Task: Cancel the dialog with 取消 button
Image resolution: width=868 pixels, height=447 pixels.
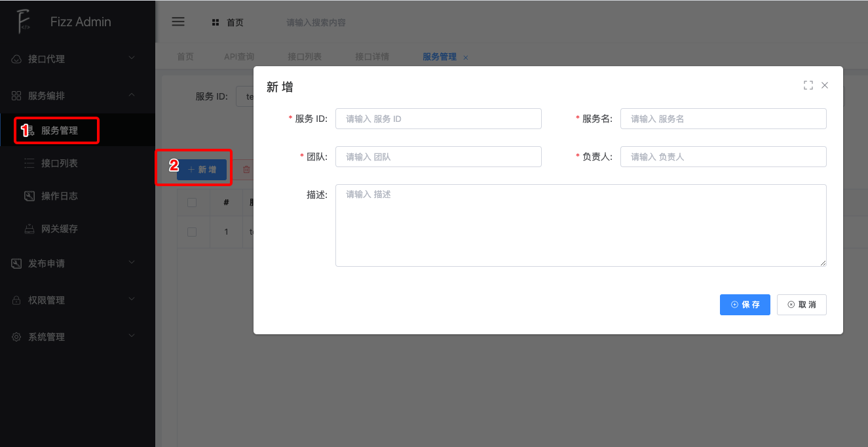Action: pyautogui.click(x=801, y=304)
